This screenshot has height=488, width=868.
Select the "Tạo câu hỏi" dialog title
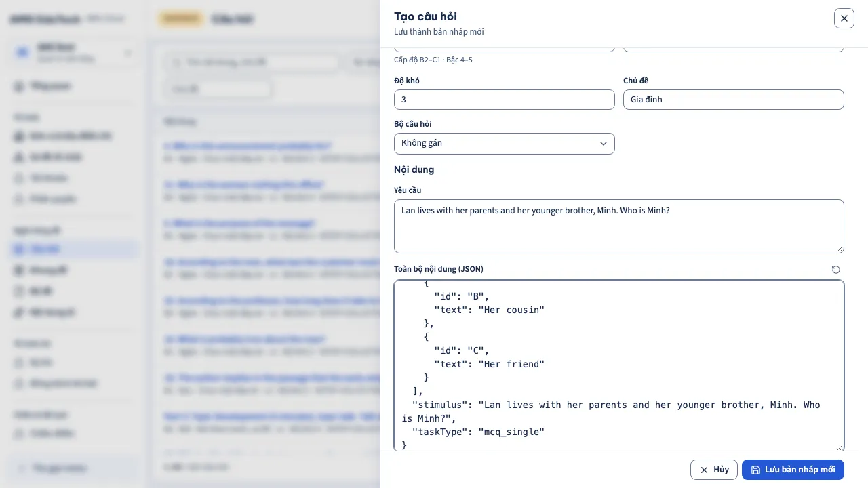click(x=425, y=16)
